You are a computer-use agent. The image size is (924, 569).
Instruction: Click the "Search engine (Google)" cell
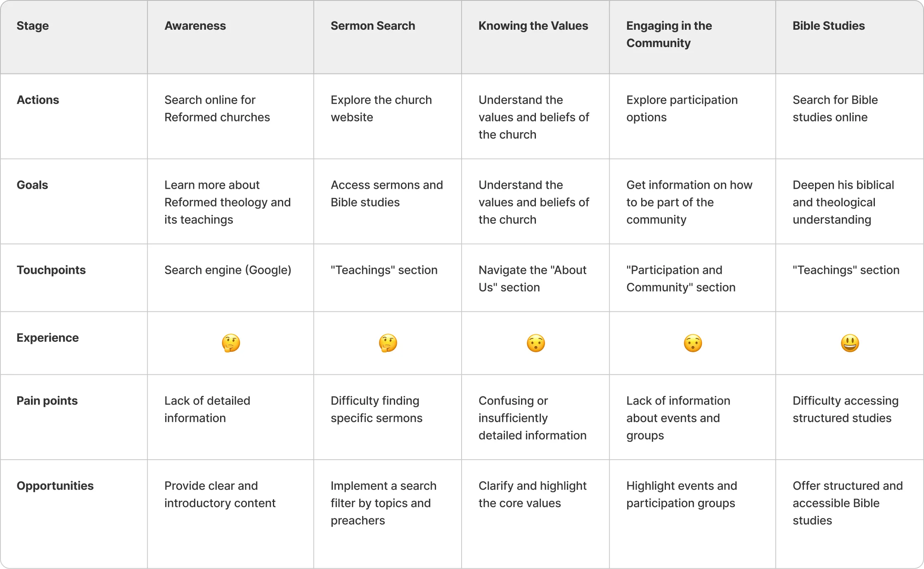(227, 270)
